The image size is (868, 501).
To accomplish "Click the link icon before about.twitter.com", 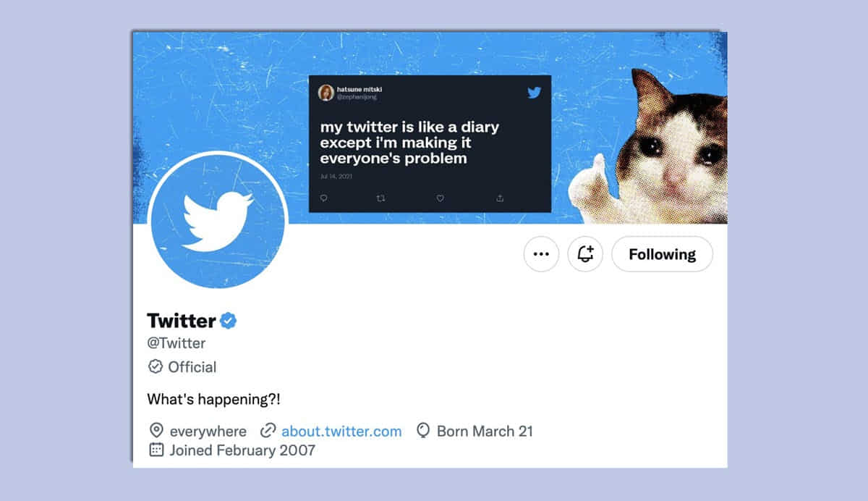I will (x=269, y=431).
